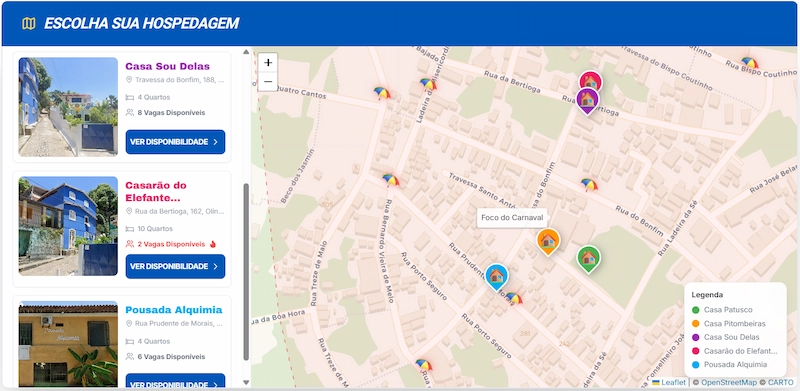This screenshot has height=391, width=800.
Task: Open the Leaflet attribution link
Action: coord(669,382)
